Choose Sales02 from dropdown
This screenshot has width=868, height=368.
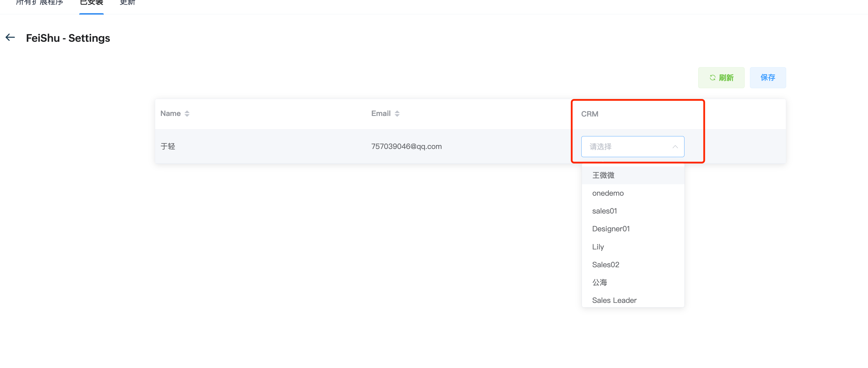606,265
